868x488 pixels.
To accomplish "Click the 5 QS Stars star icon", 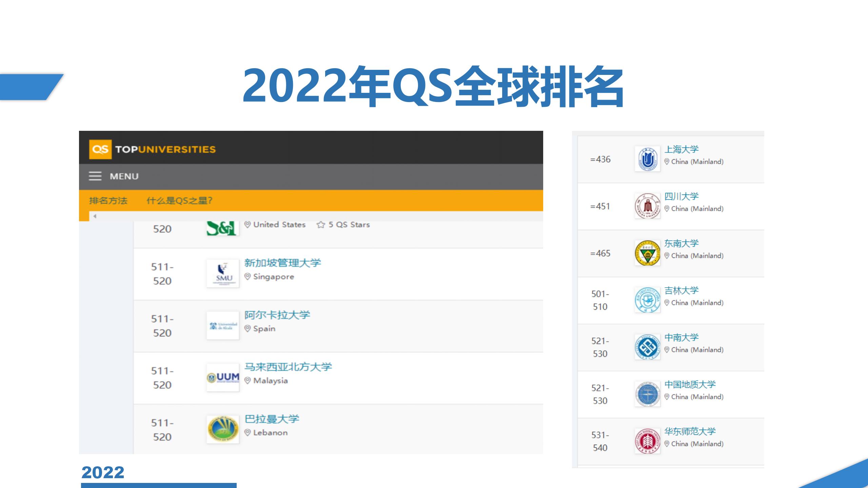I will point(320,225).
